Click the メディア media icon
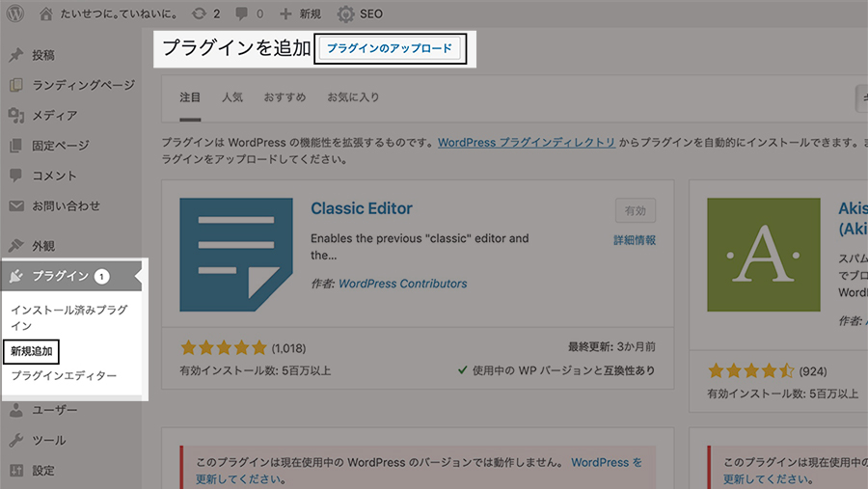Screen dimensions: 868x489 coord(16,115)
